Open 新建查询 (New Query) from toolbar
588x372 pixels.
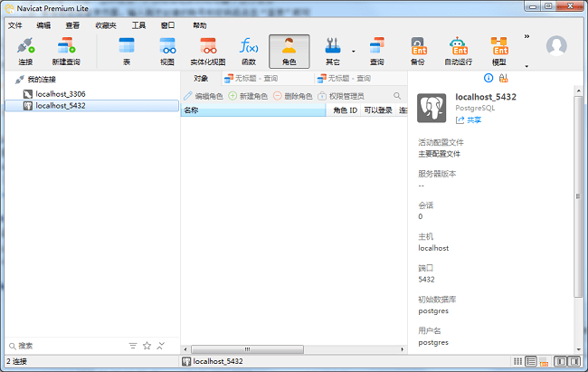(x=66, y=51)
